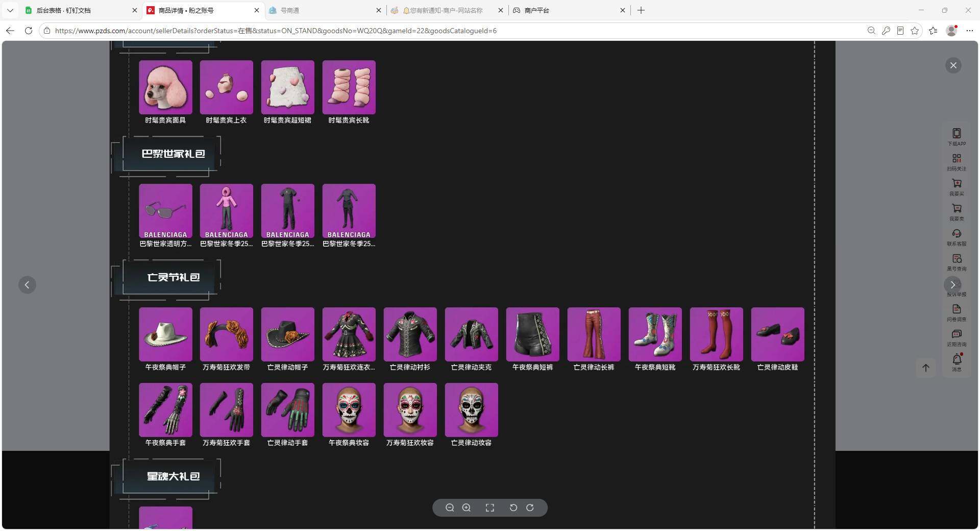Image resolution: width=980 pixels, height=531 pixels.
Task: Expand the browser tab list chevron
Action: pyautogui.click(x=10, y=10)
